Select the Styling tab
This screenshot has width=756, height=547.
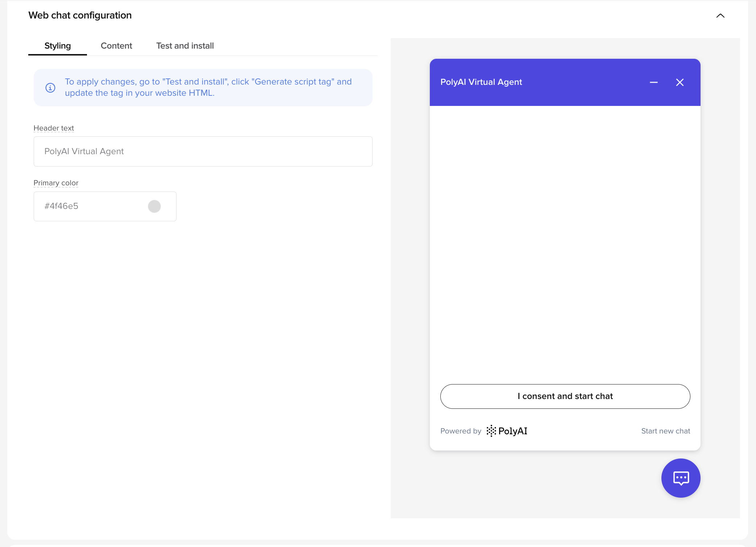coord(58,46)
